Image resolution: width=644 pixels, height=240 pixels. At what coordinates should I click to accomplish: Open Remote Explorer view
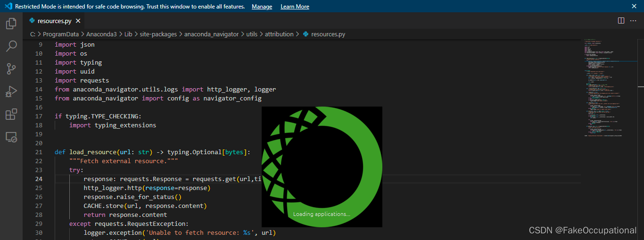tap(11, 137)
